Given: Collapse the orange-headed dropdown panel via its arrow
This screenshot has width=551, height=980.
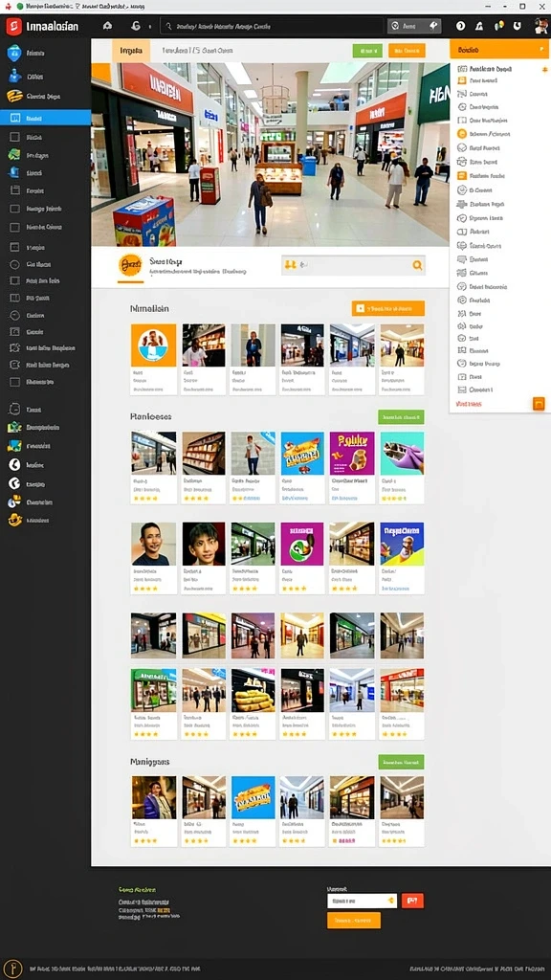Looking at the screenshot, I should [x=541, y=50].
